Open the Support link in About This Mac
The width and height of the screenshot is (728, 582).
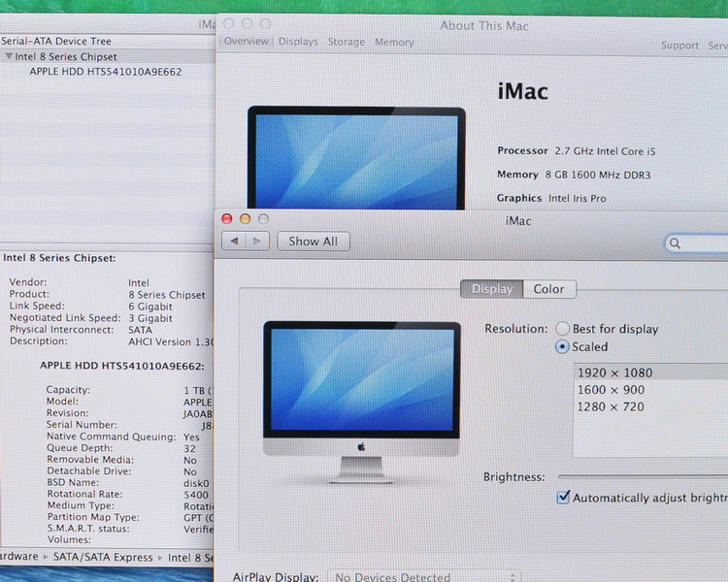[x=679, y=46]
